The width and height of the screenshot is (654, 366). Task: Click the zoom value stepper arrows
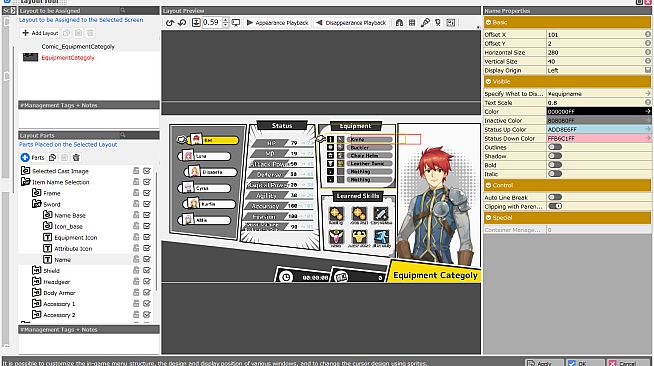coord(225,23)
